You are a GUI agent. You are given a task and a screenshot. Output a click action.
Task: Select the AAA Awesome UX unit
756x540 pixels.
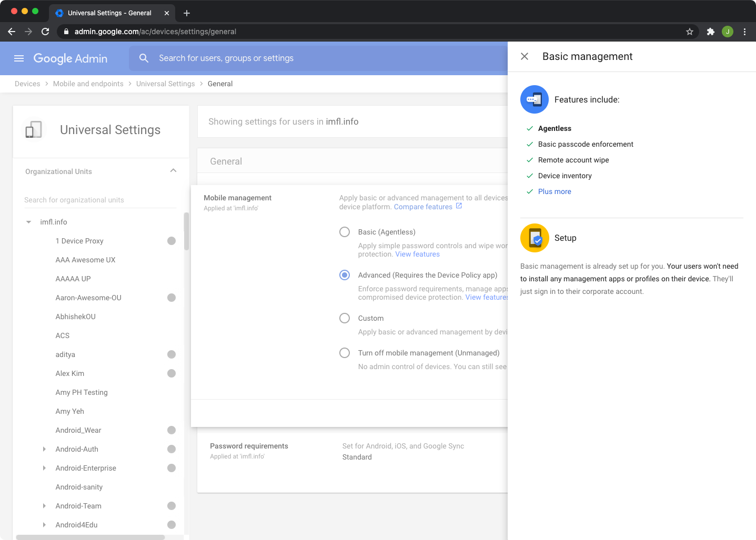pos(85,260)
